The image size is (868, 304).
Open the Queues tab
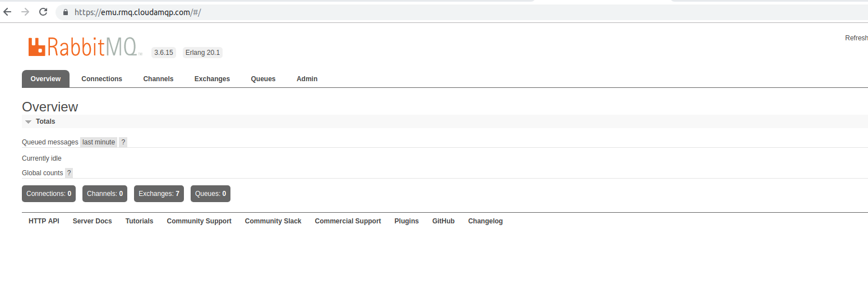(263, 79)
